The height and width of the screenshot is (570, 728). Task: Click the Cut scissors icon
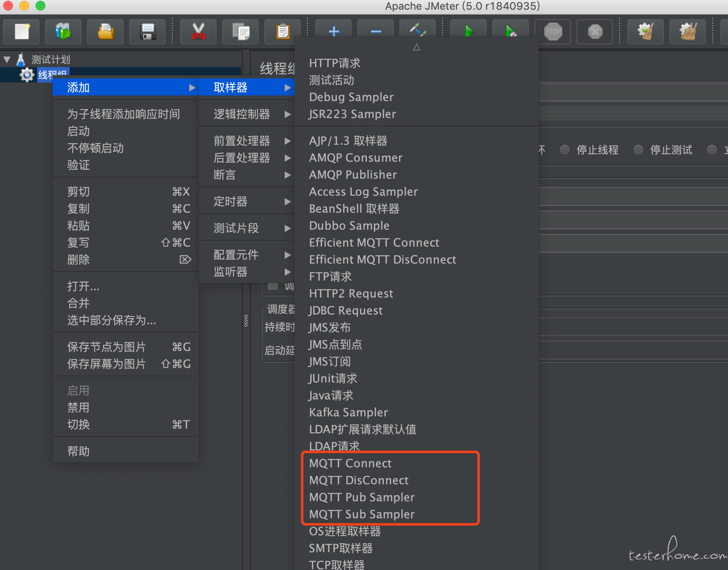(198, 32)
